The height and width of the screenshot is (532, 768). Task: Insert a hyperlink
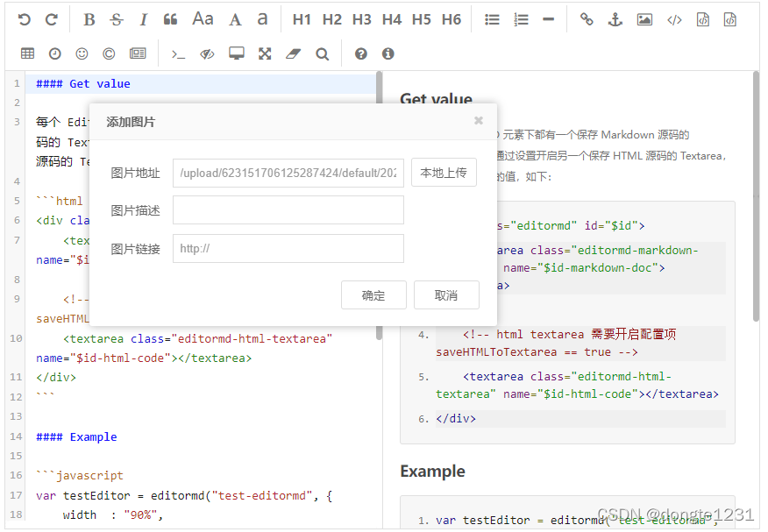pyautogui.click(x=587, y=19)
